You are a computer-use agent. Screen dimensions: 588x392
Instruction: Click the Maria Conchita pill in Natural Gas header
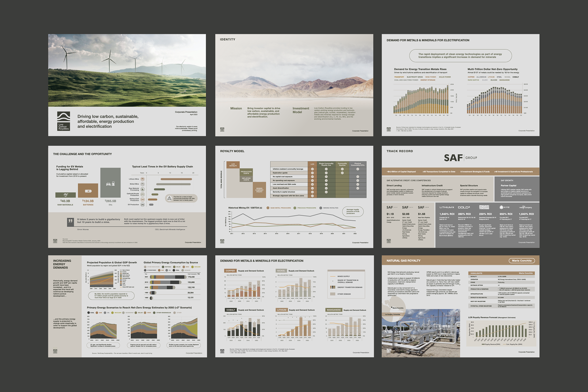pyautogui.click(x=522, y=261)
